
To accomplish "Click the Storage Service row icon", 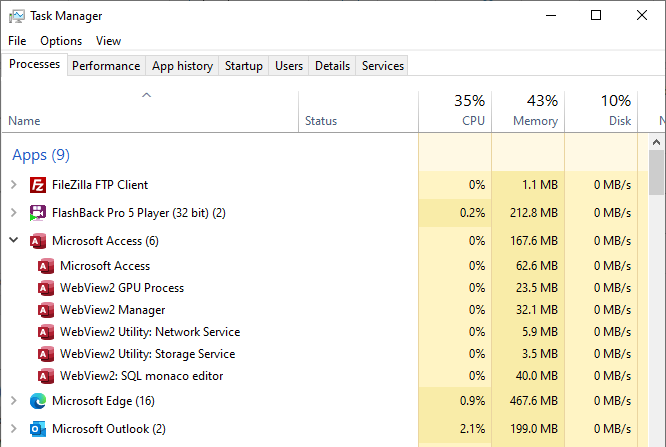I will 46,354.
